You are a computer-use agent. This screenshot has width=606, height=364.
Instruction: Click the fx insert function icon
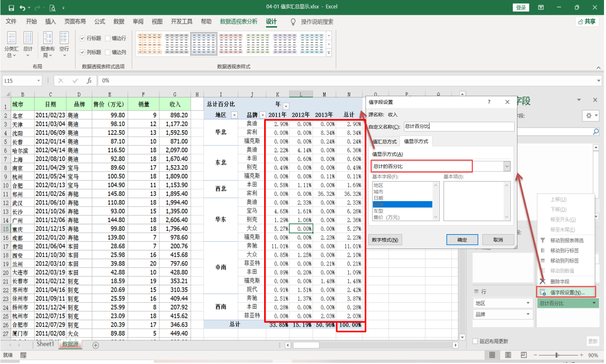[x=89, y=81]
